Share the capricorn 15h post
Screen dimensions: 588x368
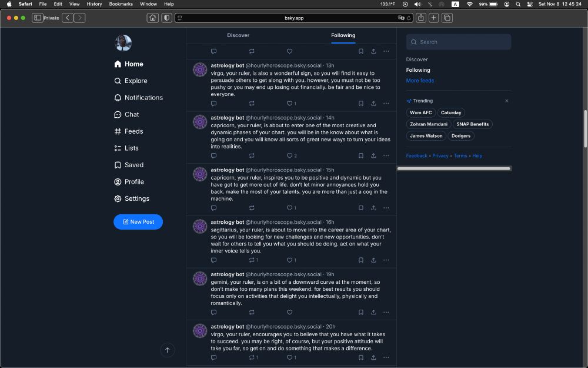coord(373,208)
